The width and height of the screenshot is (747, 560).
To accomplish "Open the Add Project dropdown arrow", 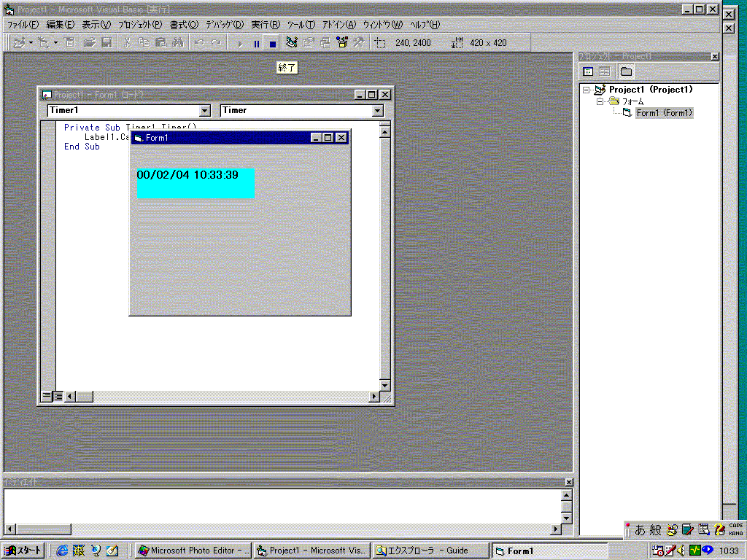I will (x=31, y=43).
